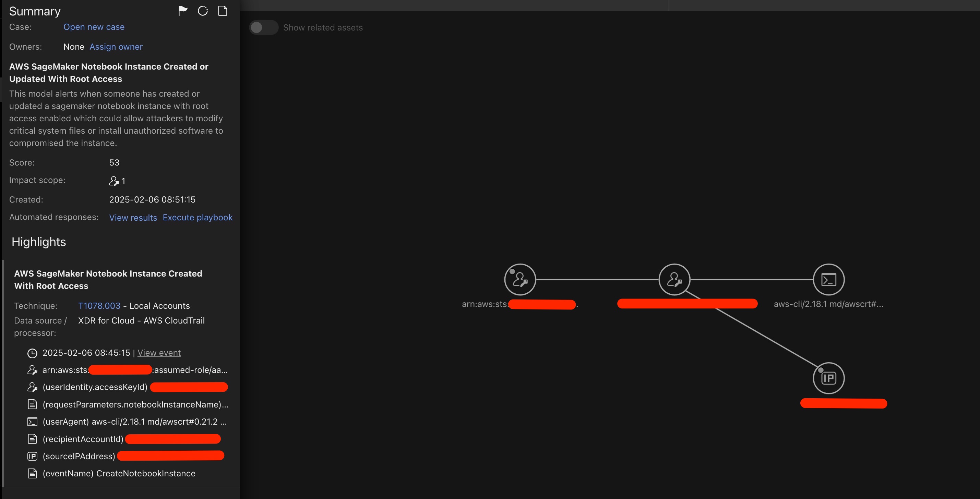This screenshot has width=980, height=499.
Task: Click aws-cli/2.18.1 md/awscrt# node label
Action: point(828,304)
